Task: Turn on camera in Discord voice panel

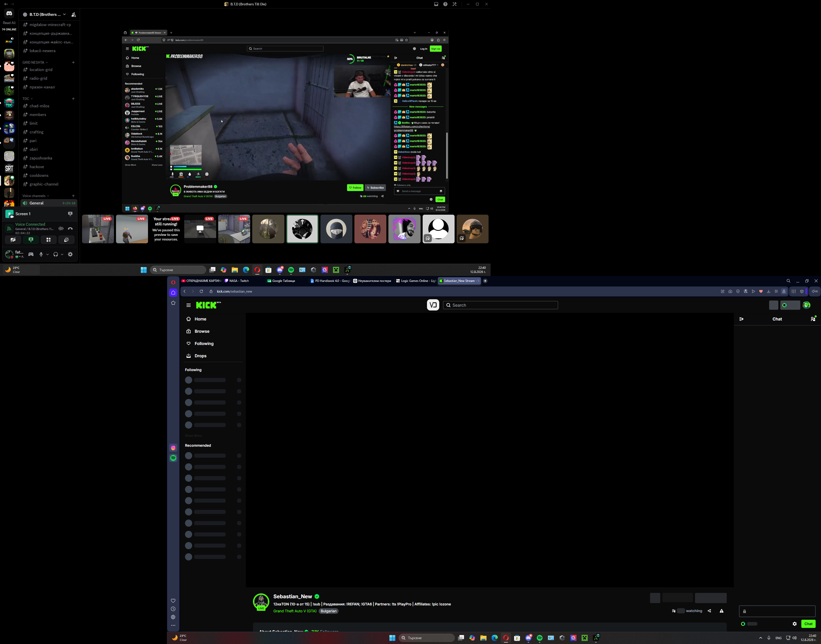Action: click(13, 240)
